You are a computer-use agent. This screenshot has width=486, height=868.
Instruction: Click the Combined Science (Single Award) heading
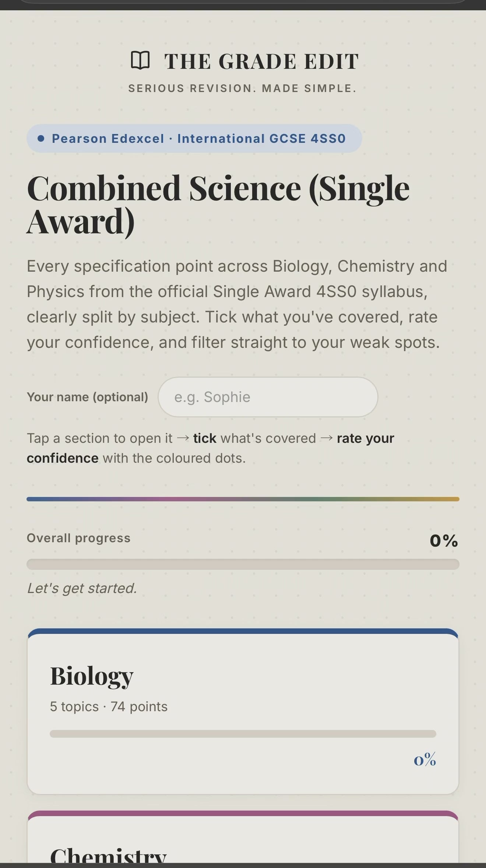(x=218, y=205)
